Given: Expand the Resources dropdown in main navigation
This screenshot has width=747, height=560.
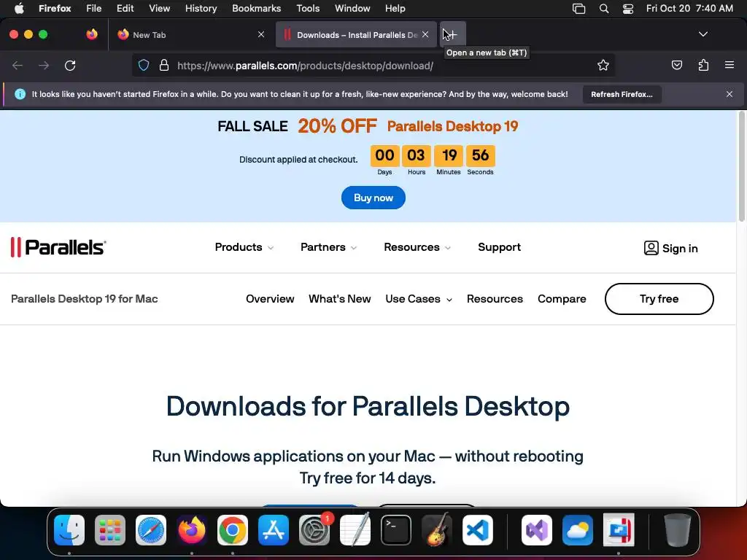Looking at the screenshot, I should click(x=417, y=247).
